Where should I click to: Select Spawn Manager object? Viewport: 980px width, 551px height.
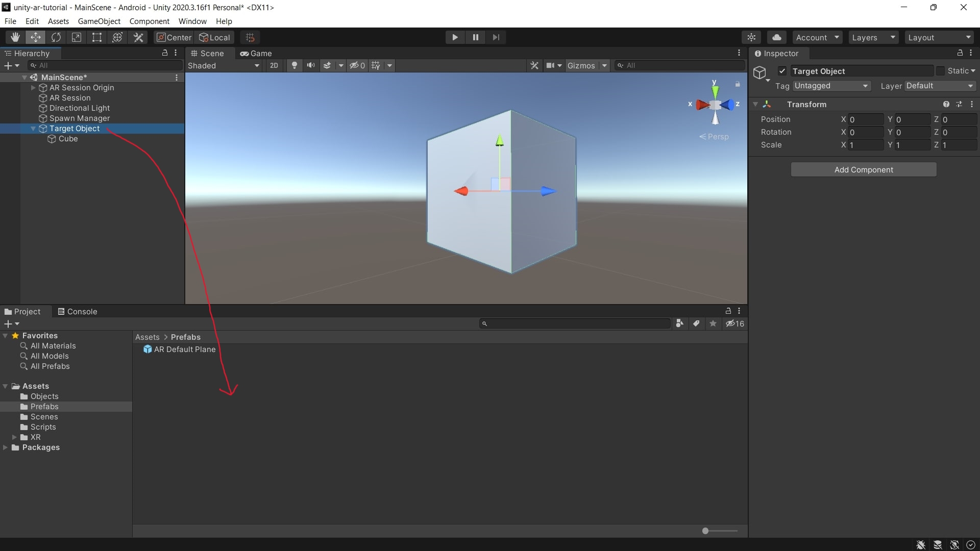(x=79, y=118)
